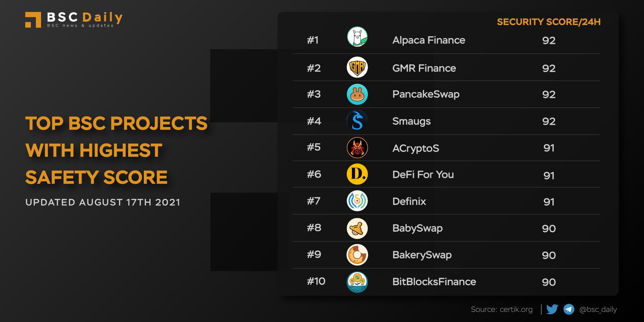Screen dimensions: 644x322
Task: Click the Definix circular logo
Action: point(357,201)
